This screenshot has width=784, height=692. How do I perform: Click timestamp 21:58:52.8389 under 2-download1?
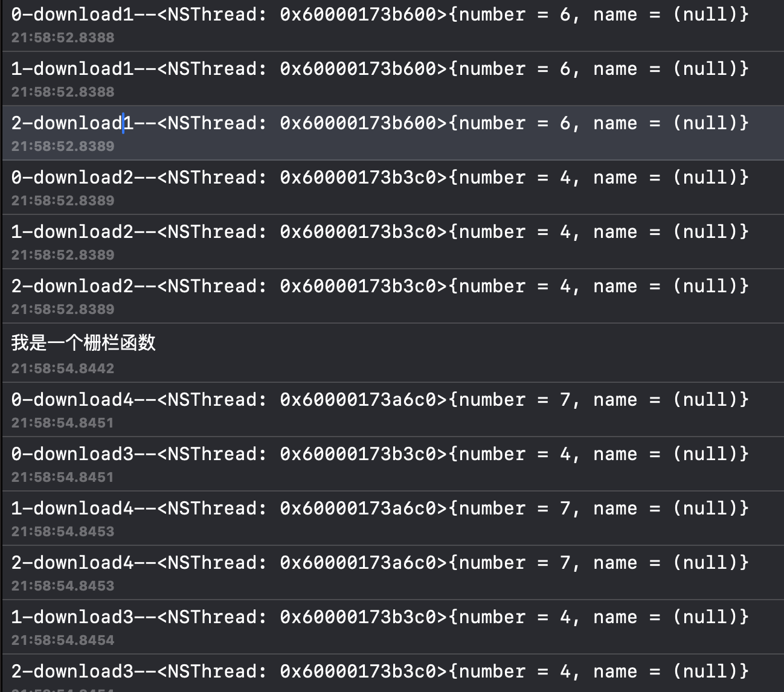point(63,146)
